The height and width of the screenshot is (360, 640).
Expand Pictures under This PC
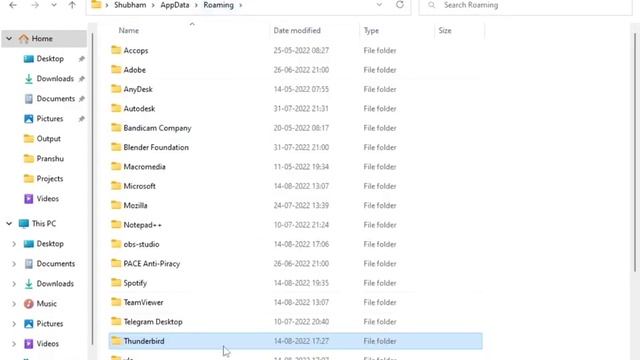tap(14, 324)
